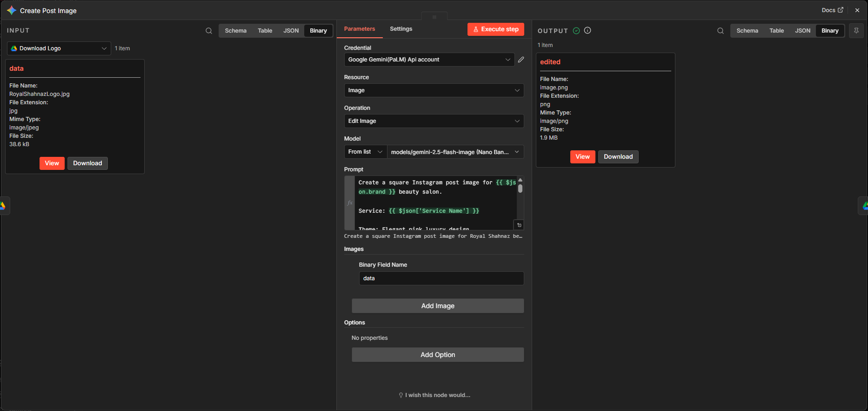
Task: Switch input view to Table
Action: (x=265, y=31)
